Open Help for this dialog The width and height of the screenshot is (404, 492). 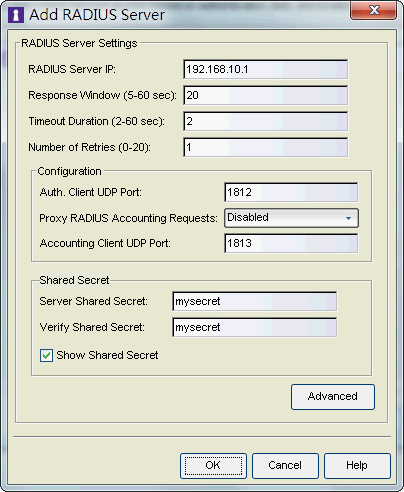point(357,466)
